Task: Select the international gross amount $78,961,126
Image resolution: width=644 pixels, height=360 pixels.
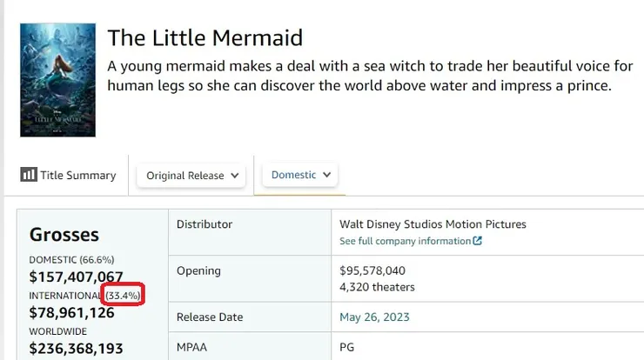Action: pyautogui.click(x=72, y=312)
